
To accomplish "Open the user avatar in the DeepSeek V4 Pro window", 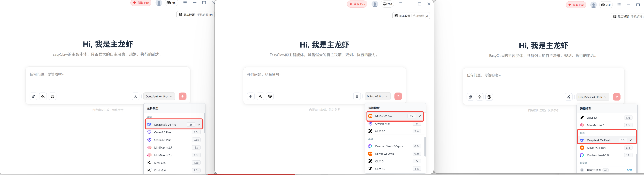I will pyautogui.click(x=159, y=3).
